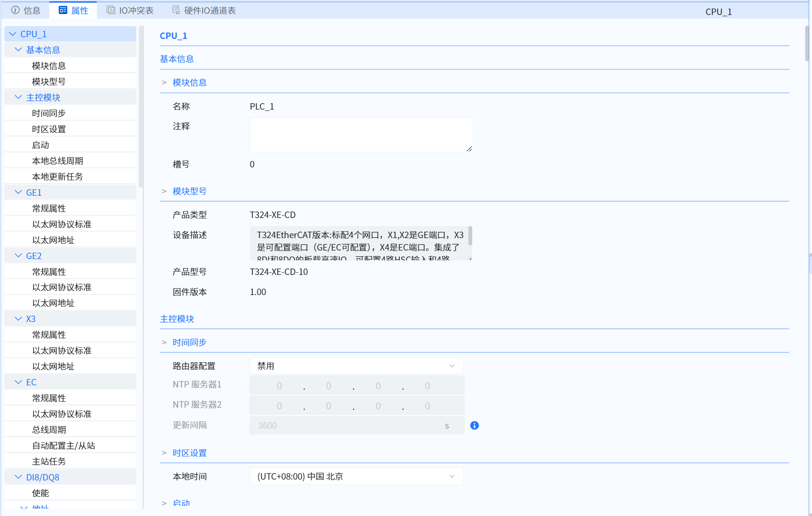Click the grid icon on the 属性 tab
This screenshot has height=516, width=812.
click(63, 9)
